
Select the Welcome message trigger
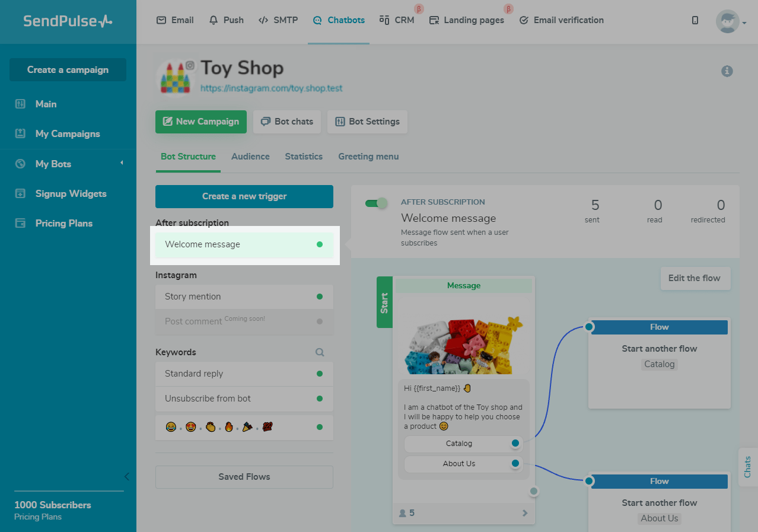(x=244, y=244)
